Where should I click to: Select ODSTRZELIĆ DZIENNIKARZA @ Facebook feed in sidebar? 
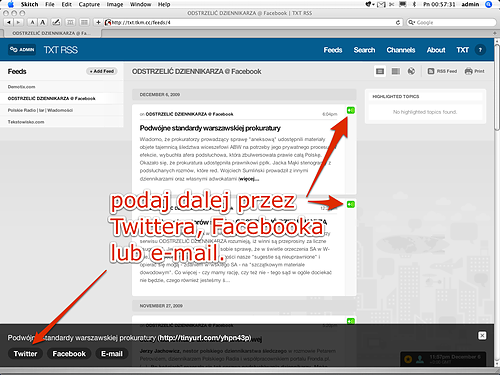tap(52, 98)
